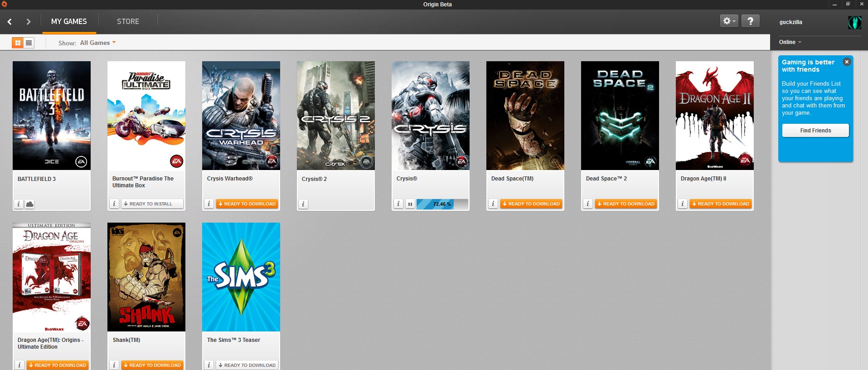Click the Crysis Warhead® title text
Image resolution: width=868 pixels, height=370 pixels.
point(230,179)
